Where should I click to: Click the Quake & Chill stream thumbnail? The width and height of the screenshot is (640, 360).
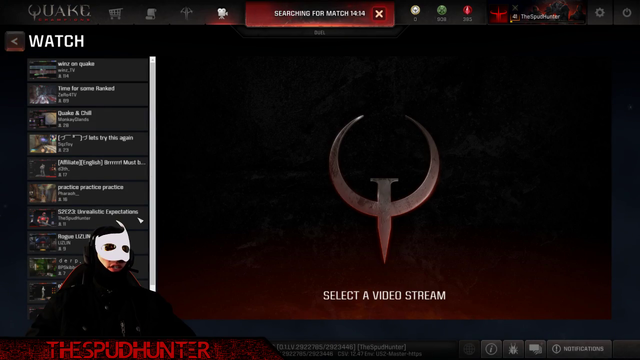pos(43,119)
